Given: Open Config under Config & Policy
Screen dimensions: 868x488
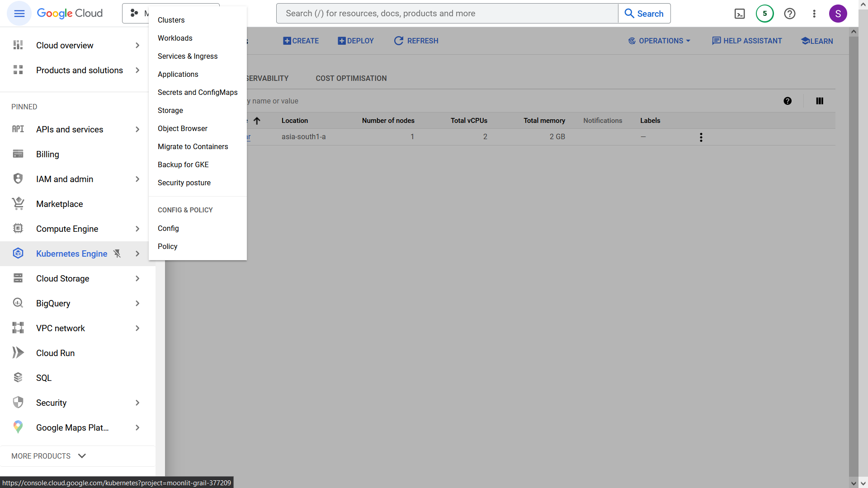Looking at the screenshot, I should click(198, 228).
